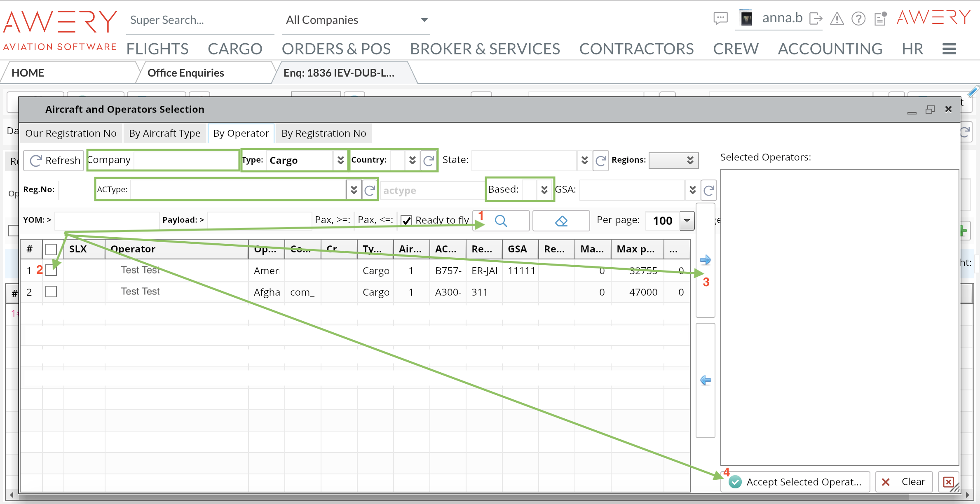980x504 pixels.
Task: Open the CARGO main menu
Action: (x=235, y=49)
